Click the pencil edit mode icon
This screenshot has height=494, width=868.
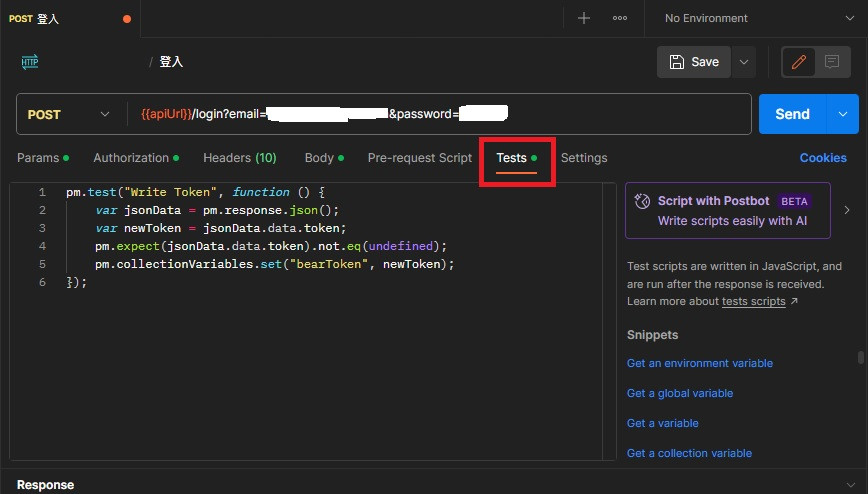[798, 61]
